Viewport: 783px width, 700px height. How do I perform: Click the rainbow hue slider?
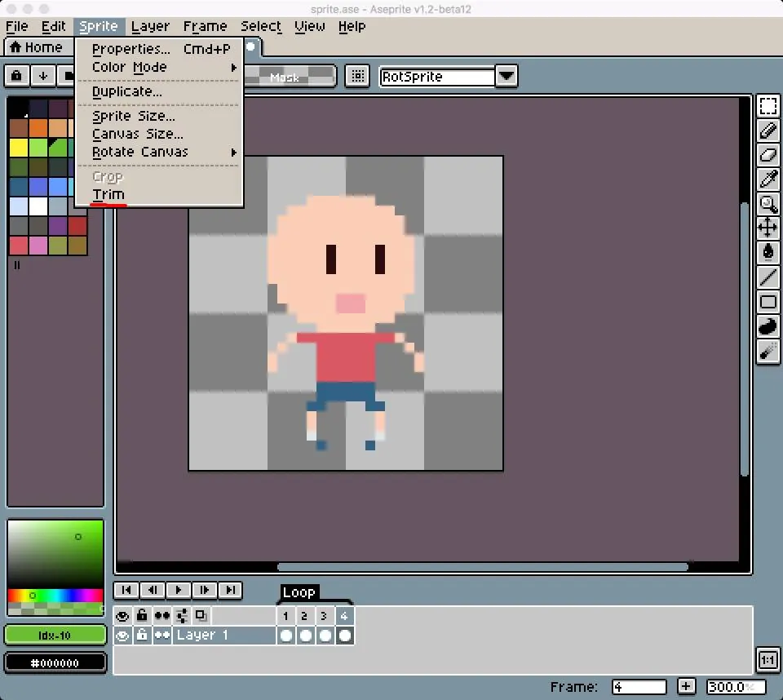point(55,595)
